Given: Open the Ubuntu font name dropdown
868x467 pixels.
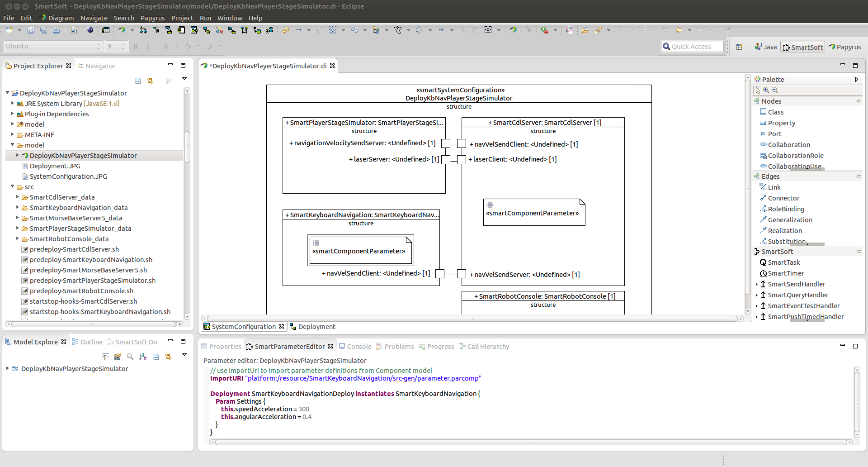Looking at the screenshot, I should (x=53, y=46).
